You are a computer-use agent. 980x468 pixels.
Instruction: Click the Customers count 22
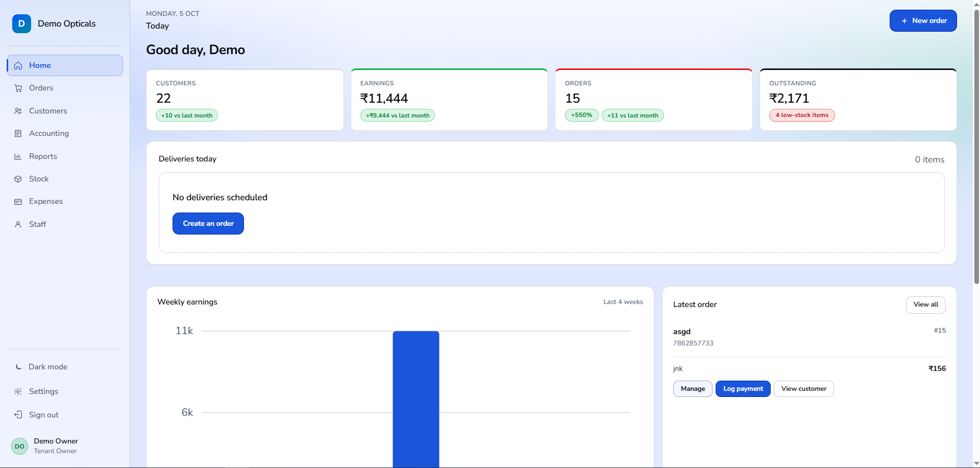coord(163,98)
